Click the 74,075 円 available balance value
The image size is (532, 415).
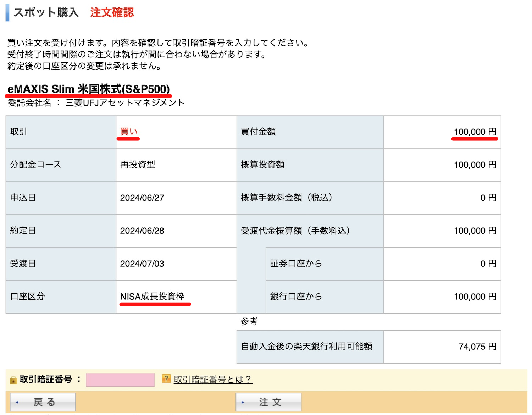(x=477, y=347)
